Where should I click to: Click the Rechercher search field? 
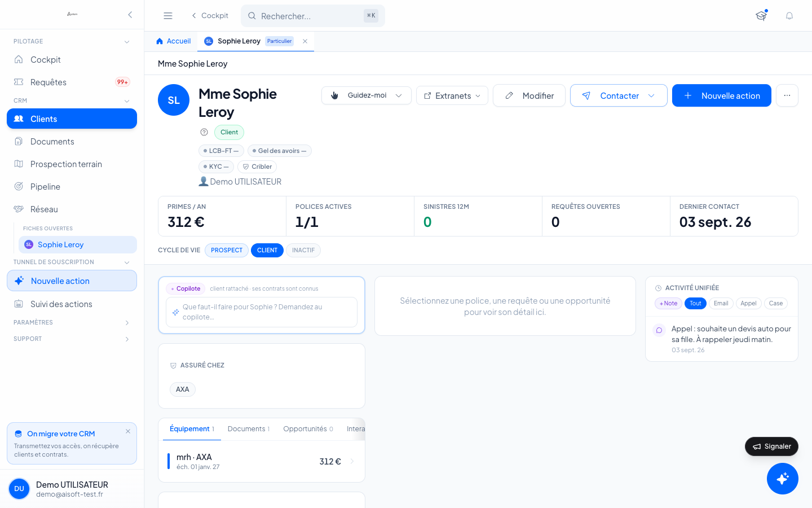[x=313, y=16]
